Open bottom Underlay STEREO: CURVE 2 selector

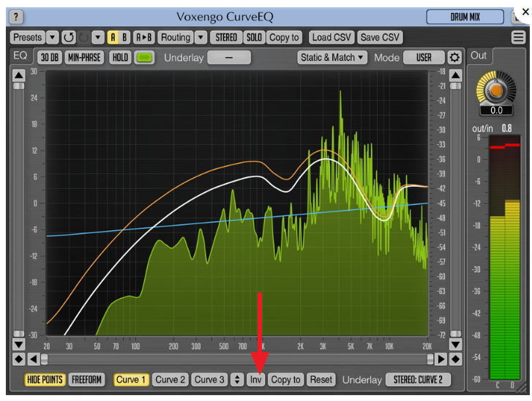pyautogui.click(x=418, y=379)
